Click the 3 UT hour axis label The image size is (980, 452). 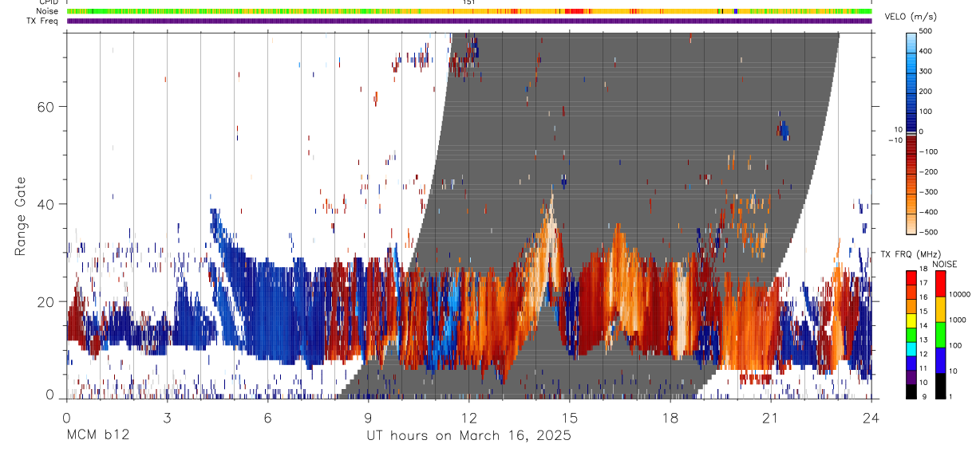pos(167,417)
